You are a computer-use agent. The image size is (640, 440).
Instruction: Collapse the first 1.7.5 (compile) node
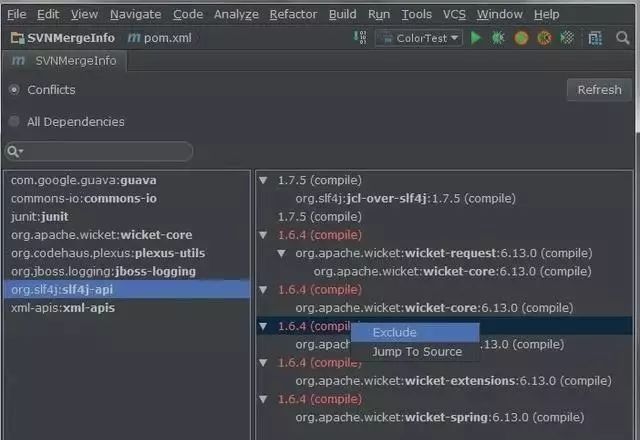(x=264, y=181)
